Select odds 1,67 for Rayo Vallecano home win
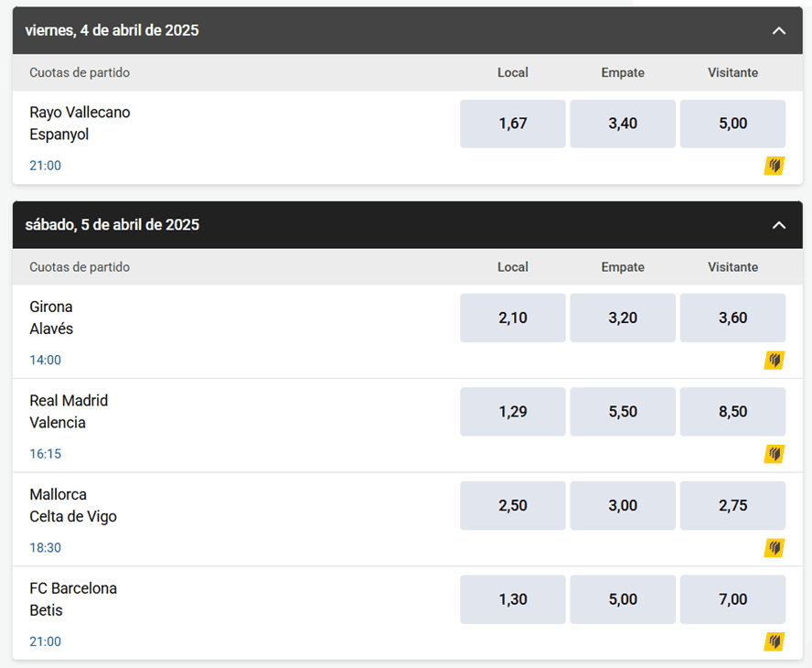Viewport: 812px width, 668px height. click(512, 124)
